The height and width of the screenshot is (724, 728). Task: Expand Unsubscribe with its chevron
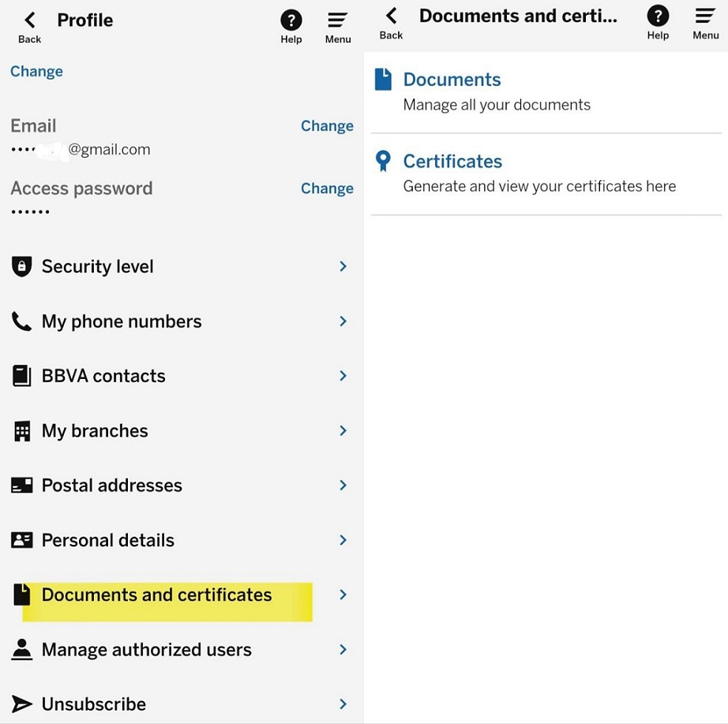point(343,704)
